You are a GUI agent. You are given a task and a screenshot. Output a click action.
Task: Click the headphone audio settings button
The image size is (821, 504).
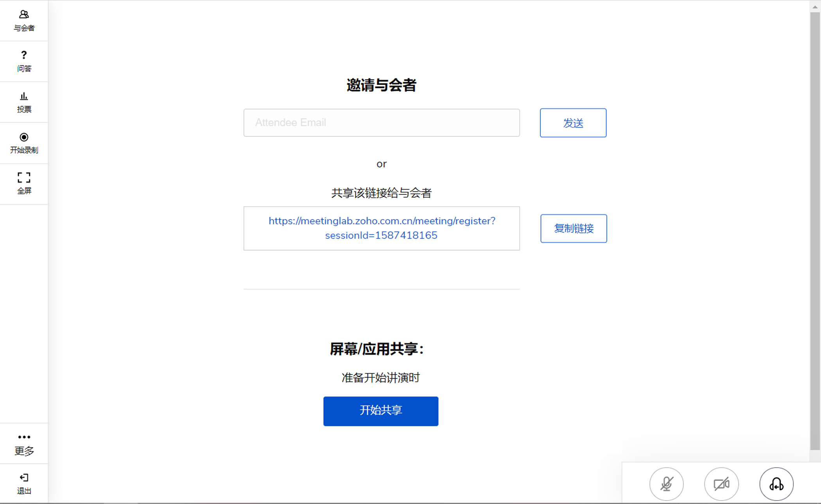pyautogui.click(x=776, y=484)
